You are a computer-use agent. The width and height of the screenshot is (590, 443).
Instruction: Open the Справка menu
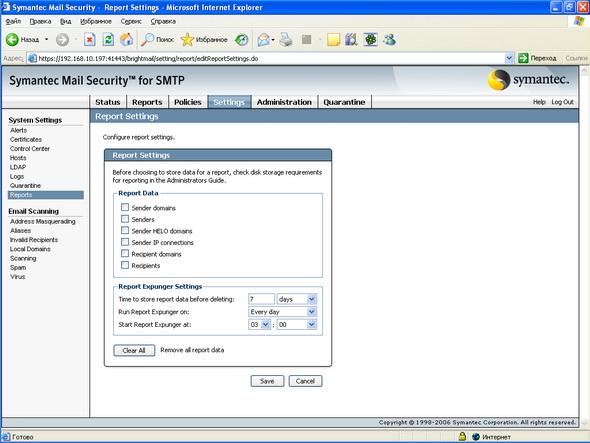click(163, 21)
